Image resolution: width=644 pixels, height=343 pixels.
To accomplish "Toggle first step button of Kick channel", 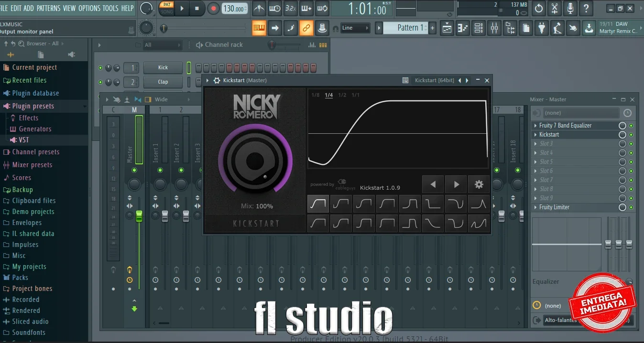I will click(x=198, y=68).
